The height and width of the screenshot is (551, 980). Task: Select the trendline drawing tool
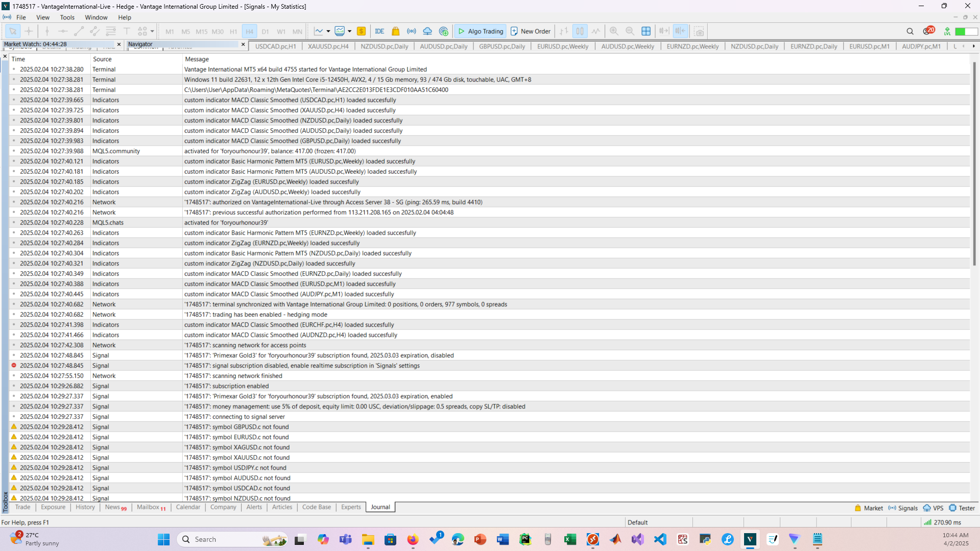(79, 31)
